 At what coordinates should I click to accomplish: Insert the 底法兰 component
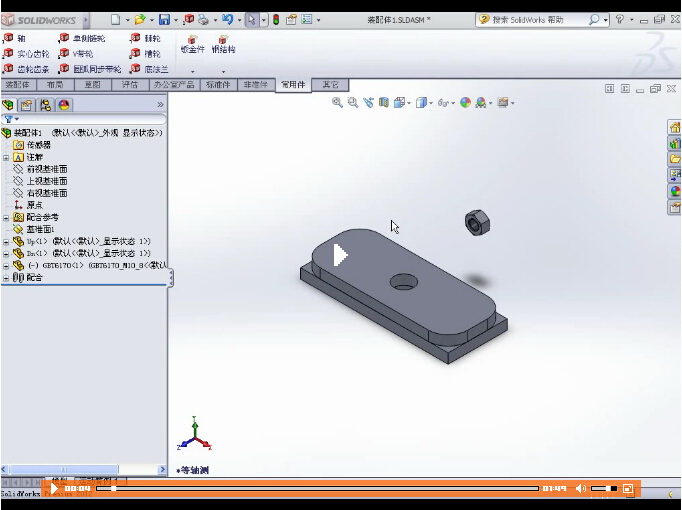(x=150, y=69)
